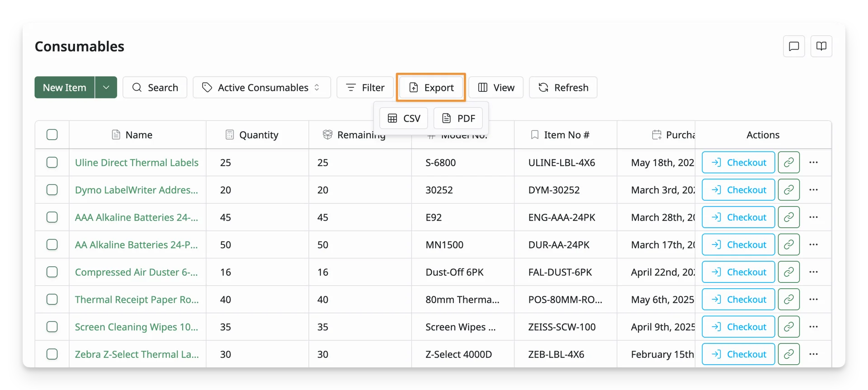This screenshot has height=390, width=868.
Task: Sort by the Name column header
Action: pos(138,135)
